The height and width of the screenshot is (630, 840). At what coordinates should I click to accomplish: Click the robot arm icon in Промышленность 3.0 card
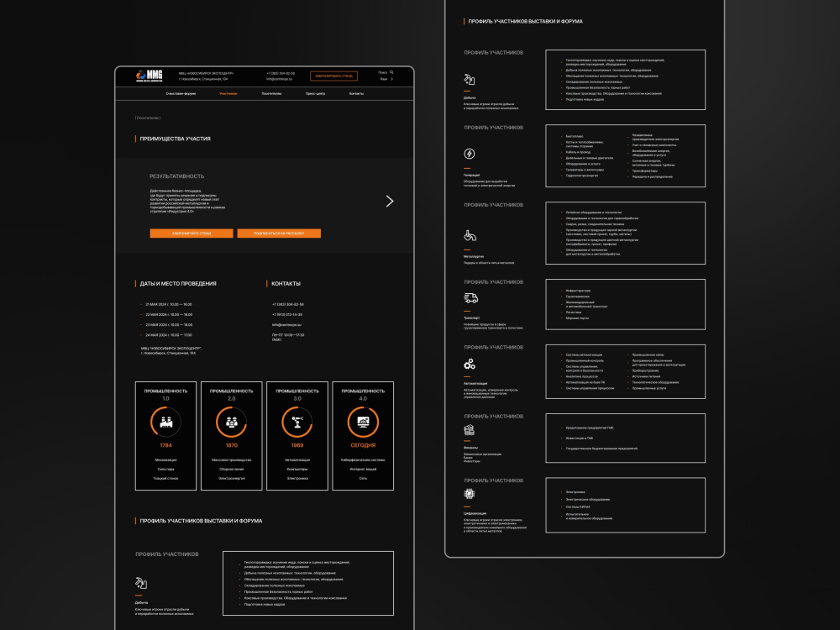click(x=297, y=423)
